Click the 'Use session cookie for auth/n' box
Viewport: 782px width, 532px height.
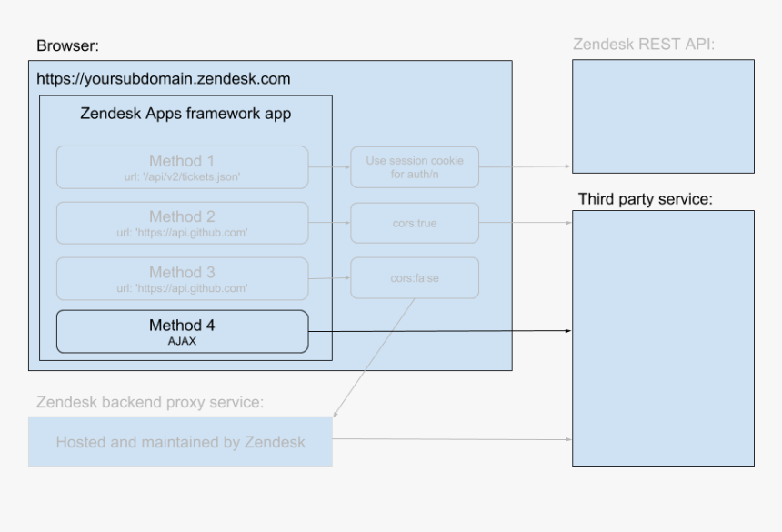click(415, 167)
